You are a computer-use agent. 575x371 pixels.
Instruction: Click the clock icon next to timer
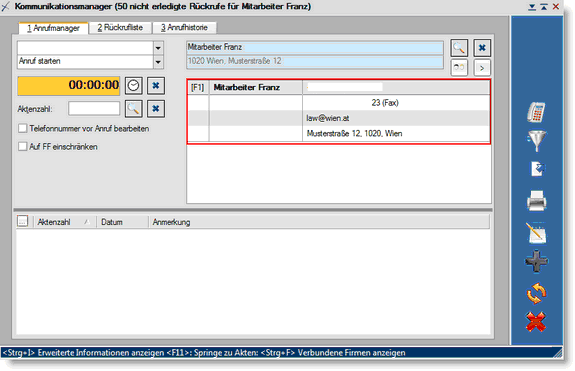133,86
